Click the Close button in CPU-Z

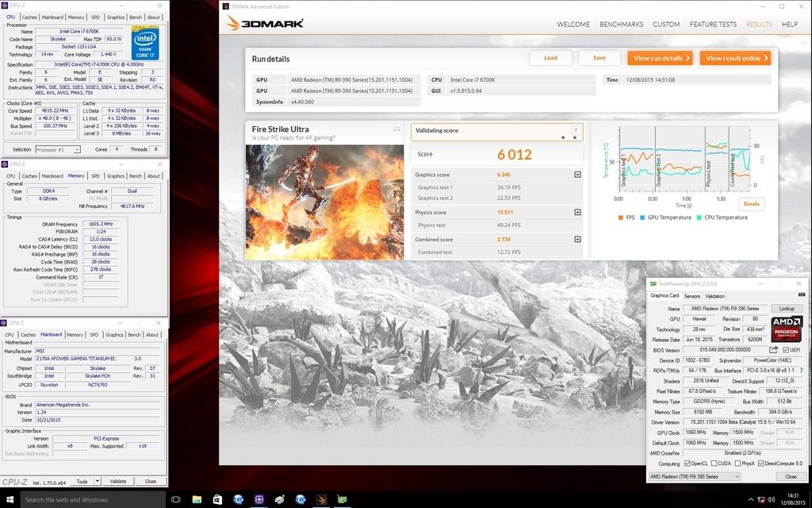(151, 481)
